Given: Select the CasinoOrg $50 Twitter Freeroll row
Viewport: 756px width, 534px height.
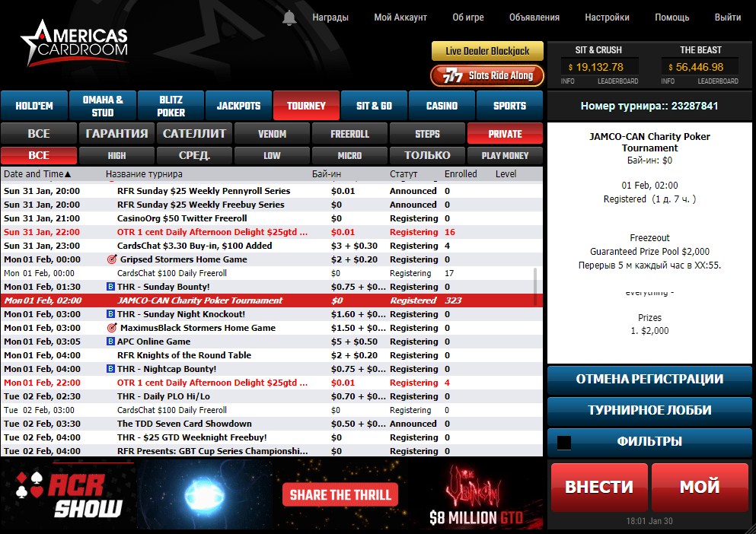Looking at the screenshot, I should [272, 218].
